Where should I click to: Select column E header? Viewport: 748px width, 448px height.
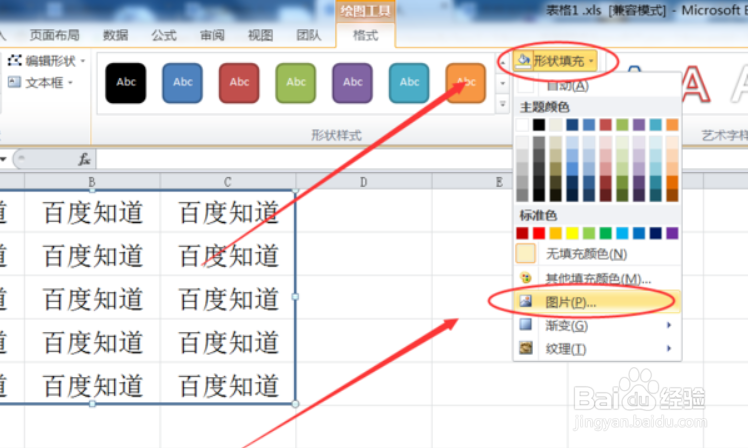499,182
